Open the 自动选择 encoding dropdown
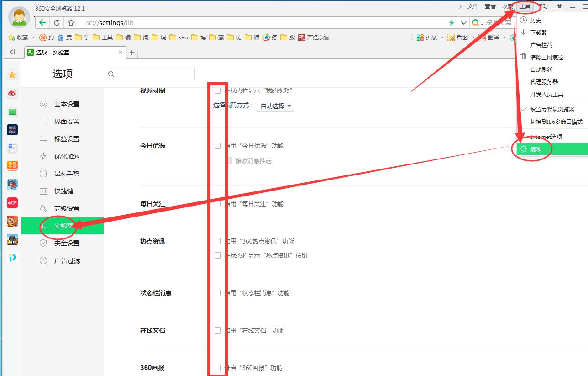 (x=275, y=106)
